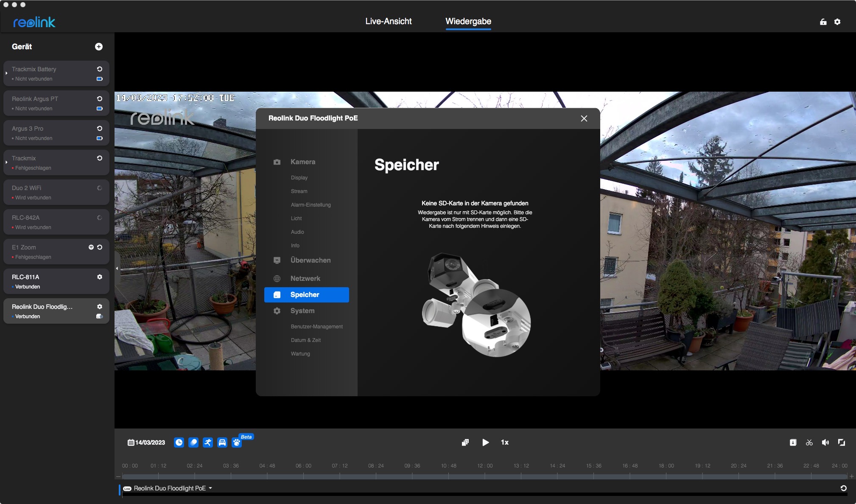
Task: Open the Reolink Duo Floodlight PoE stream dropdown
Action: coord(210,488)
